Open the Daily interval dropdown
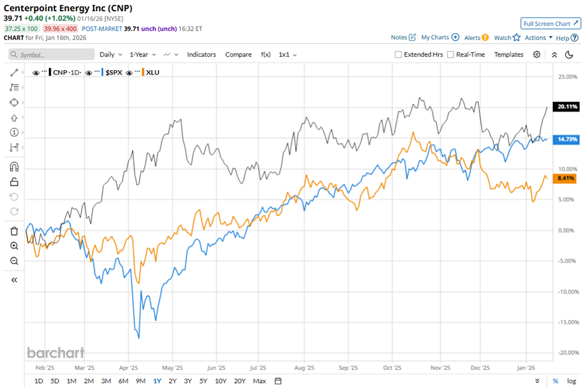 (111, 54)
